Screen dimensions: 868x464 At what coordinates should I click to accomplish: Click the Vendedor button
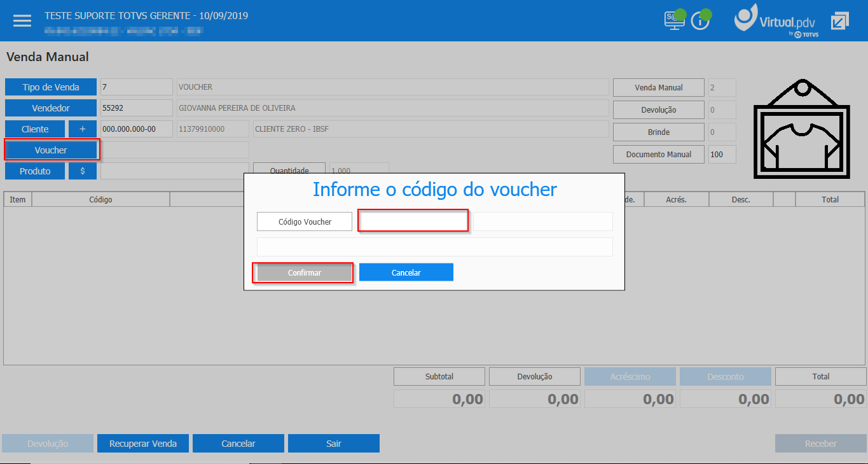coord(51,108)
